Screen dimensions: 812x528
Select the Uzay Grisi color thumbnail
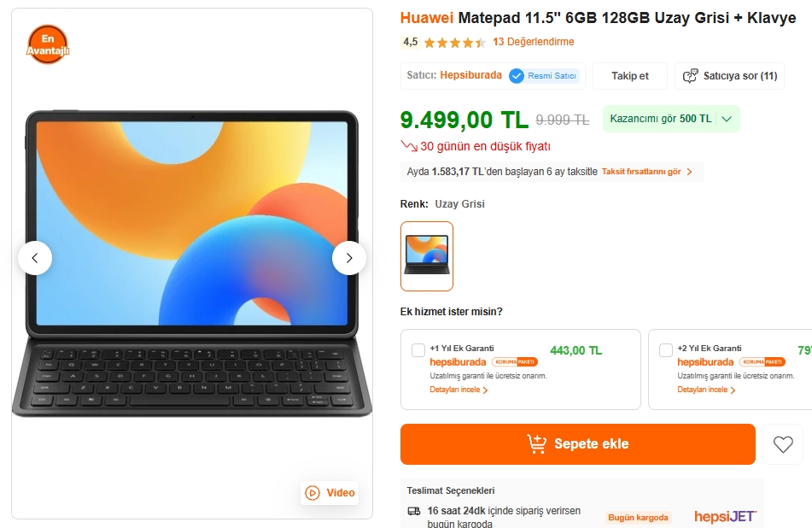click(x=427, y=256)
